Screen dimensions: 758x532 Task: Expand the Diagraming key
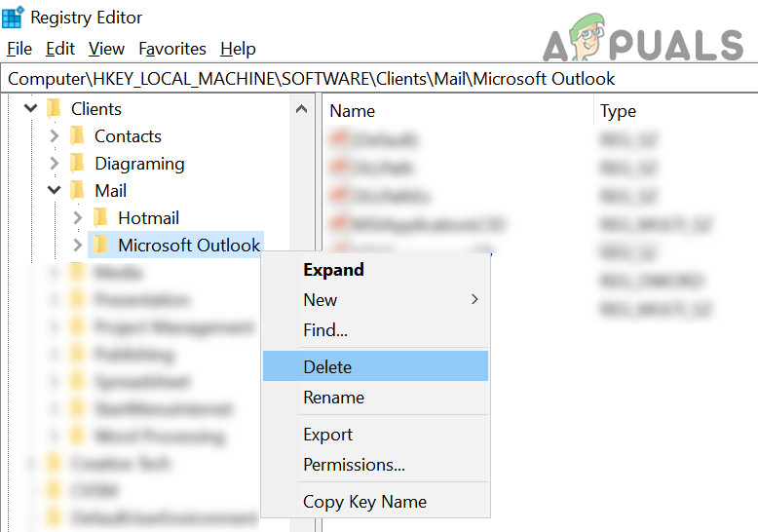(x=55, y=164)
